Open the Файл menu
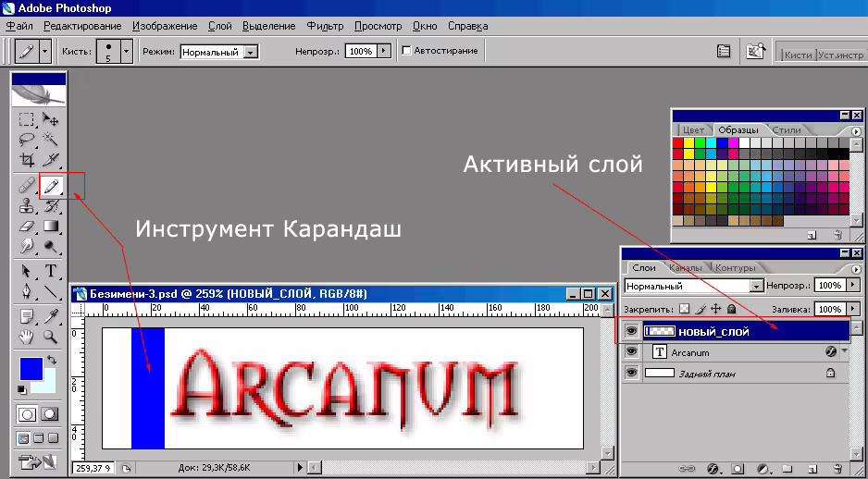868x479 pixels. tap(20, 26)
